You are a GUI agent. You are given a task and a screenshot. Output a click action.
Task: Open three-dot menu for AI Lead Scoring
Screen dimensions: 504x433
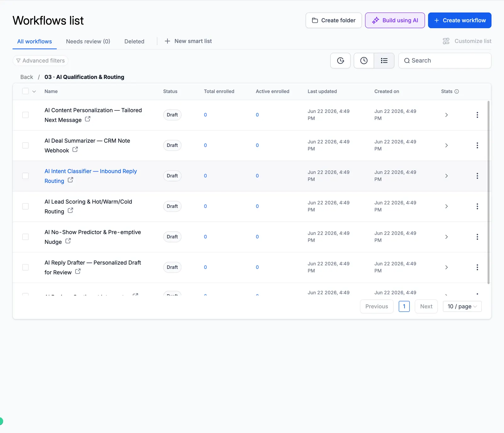[x=477, y=206]
